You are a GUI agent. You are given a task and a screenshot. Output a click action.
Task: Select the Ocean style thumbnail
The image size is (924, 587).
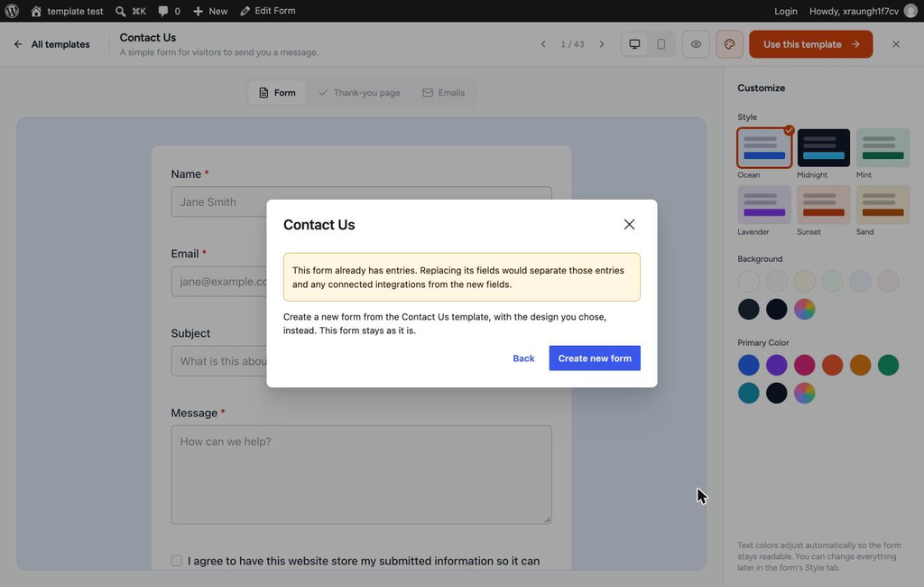coord(764,147)
